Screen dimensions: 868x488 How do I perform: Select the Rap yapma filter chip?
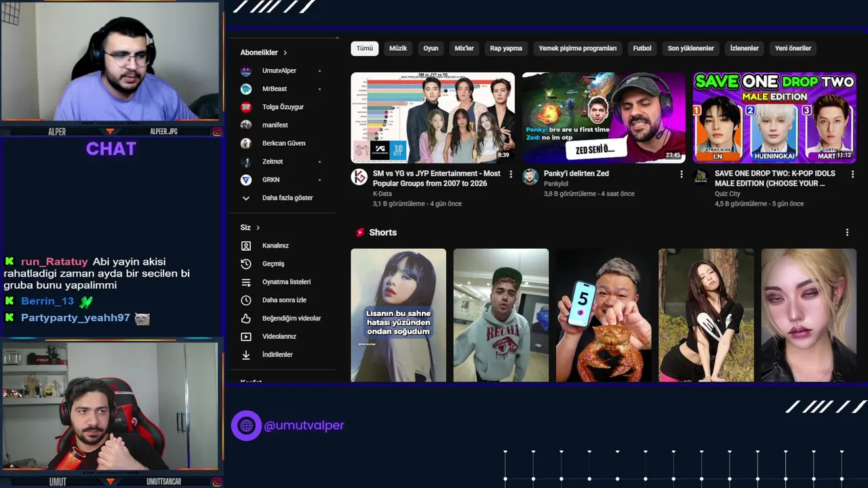[x=506, y=48]
